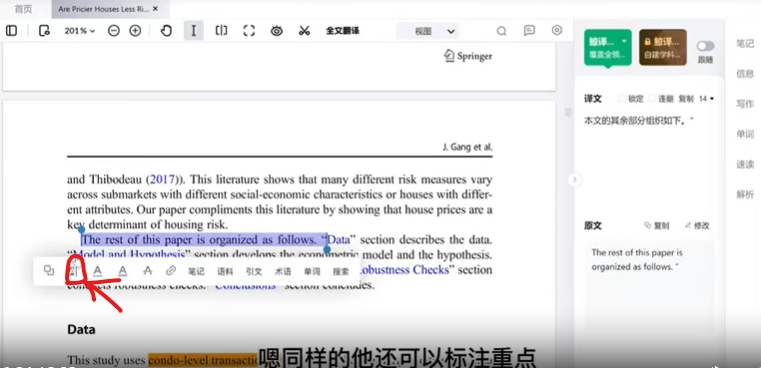Click the highlight marker icon in selection toolbar

pos(73,271)
